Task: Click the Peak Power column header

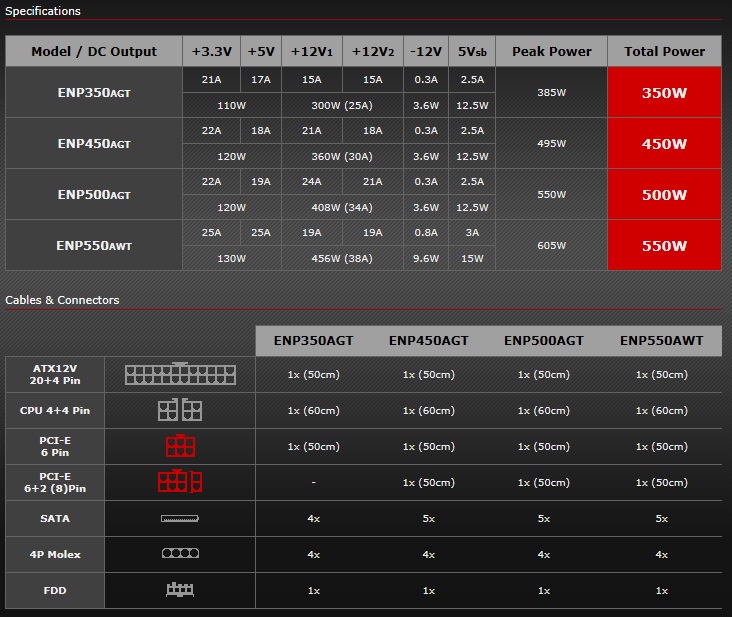Action: click(x=551, y=51)
